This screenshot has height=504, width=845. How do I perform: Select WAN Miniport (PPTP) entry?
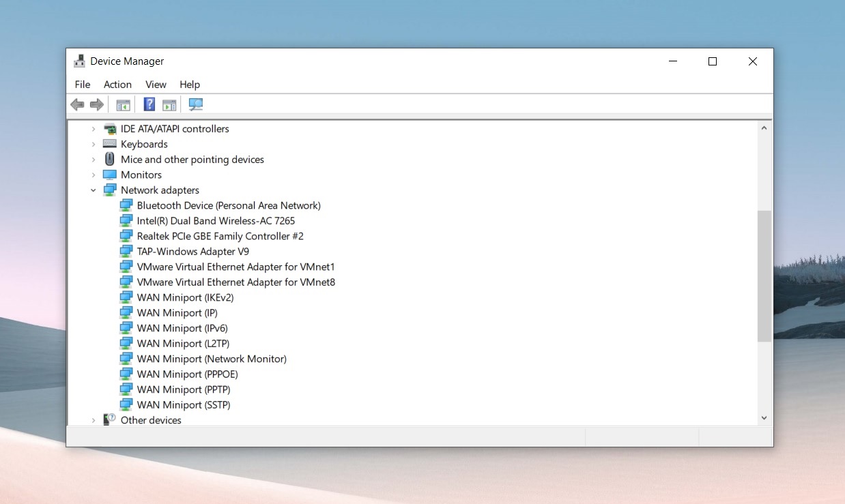coord(184,389)
